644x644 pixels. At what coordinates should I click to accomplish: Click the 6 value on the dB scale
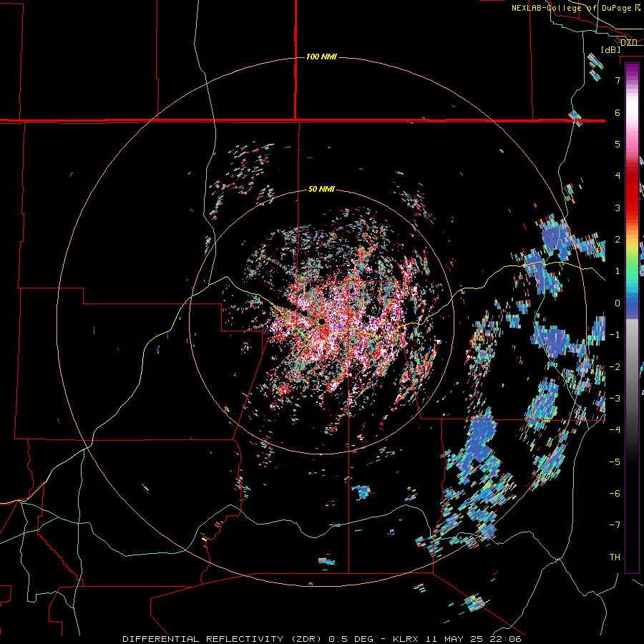click(x=618, y=112)
